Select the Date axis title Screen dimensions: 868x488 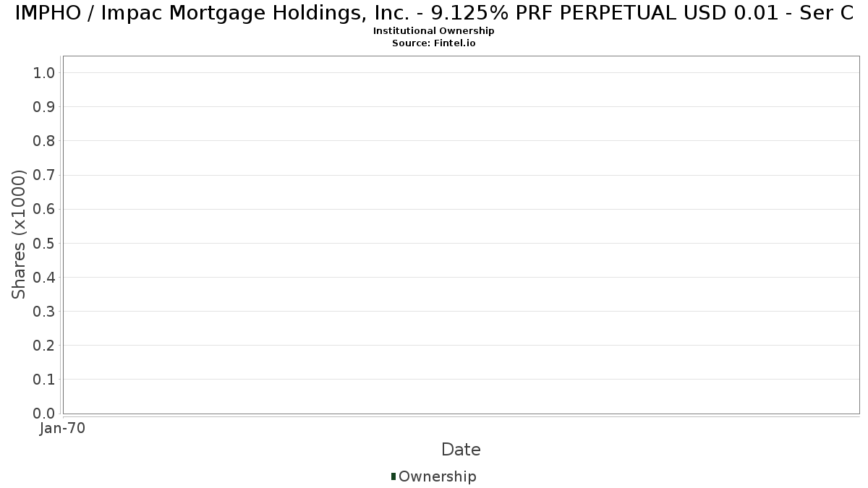pos(461,450)
